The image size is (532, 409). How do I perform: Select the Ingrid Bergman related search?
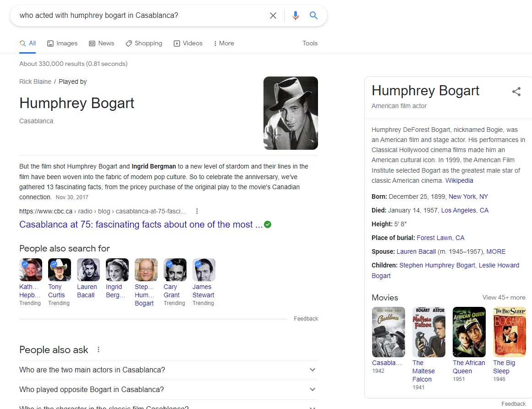point(117,278)
